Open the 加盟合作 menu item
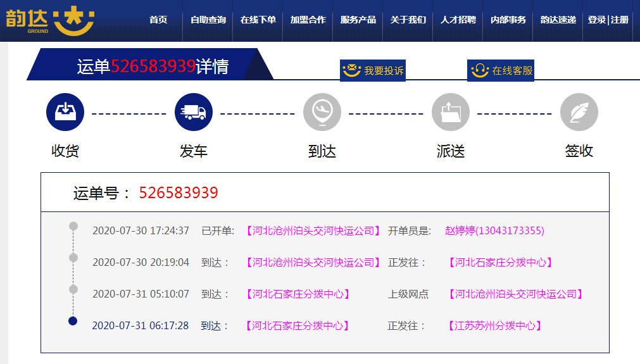Screen dimensions: 640x364 click(x=308, y=20)
